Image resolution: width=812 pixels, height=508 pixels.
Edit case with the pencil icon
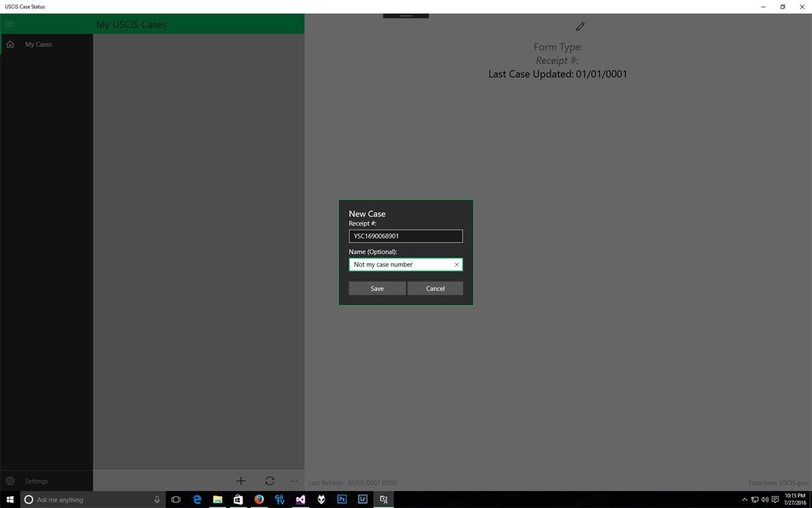tap(580, 26)
